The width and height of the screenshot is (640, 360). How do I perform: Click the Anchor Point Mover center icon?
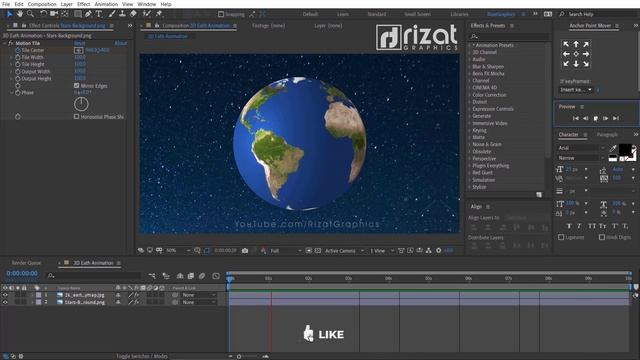coord(576,54)
